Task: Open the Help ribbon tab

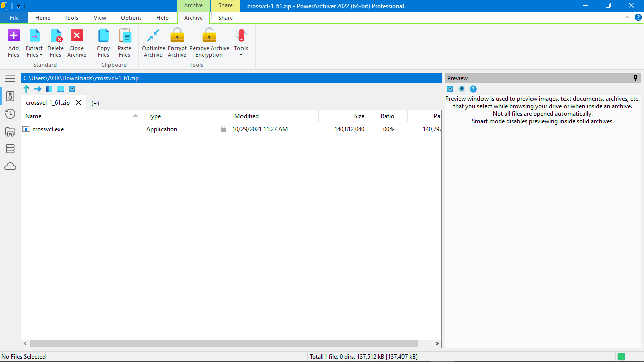Action: [163, 18]
